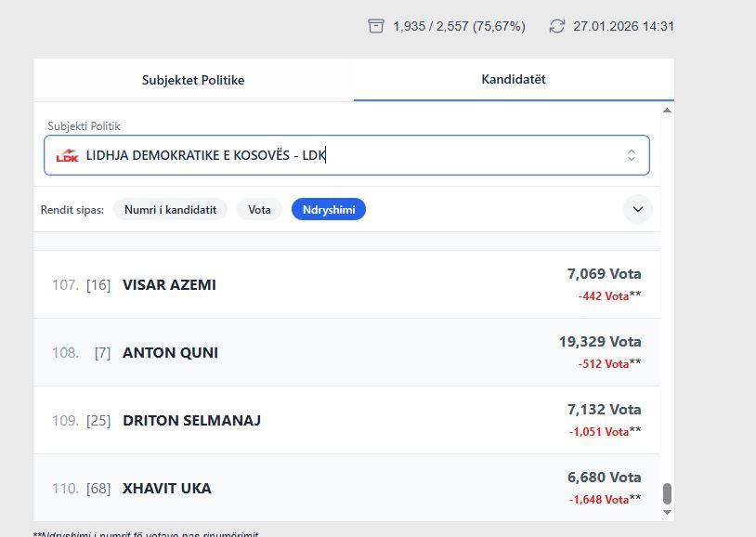Toggle the Ndryshimi sort pill
Viewport: 756px width, 537px height.
coord(329,210)
